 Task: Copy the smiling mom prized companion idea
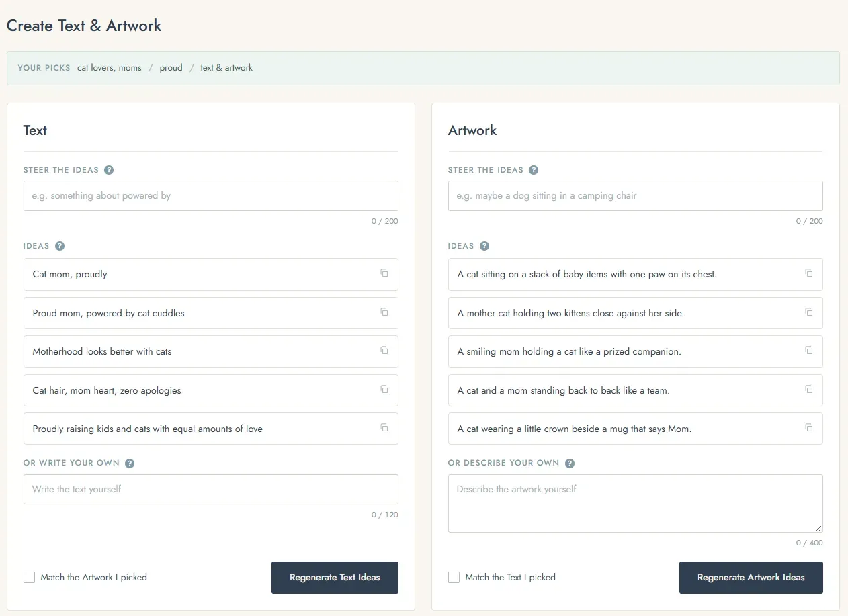(809, 350)
